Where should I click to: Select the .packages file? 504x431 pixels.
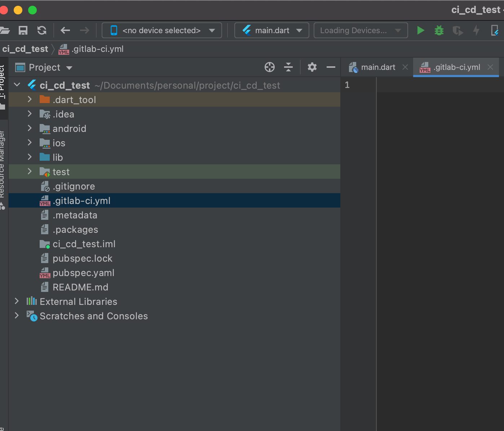click(x=174, y=229)
